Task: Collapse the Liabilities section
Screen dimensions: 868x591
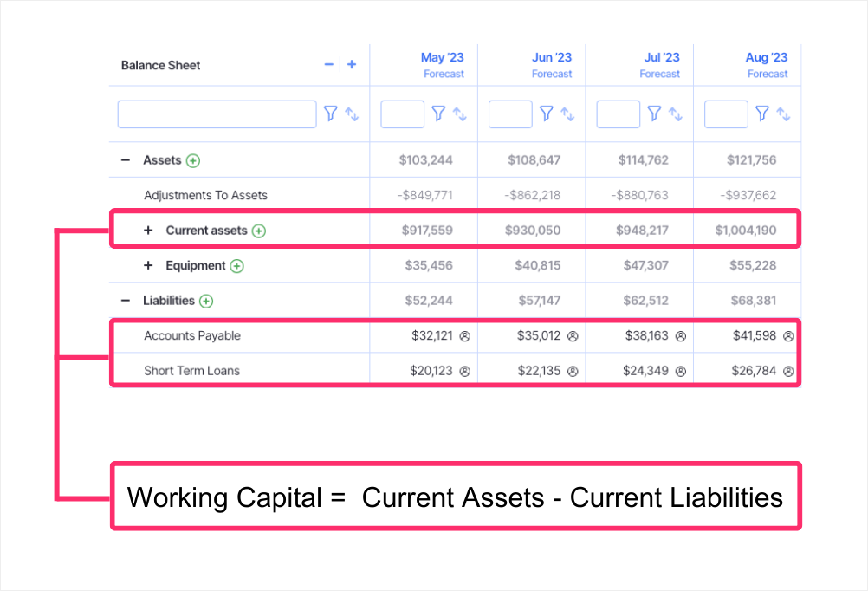Action: (126, 301)
